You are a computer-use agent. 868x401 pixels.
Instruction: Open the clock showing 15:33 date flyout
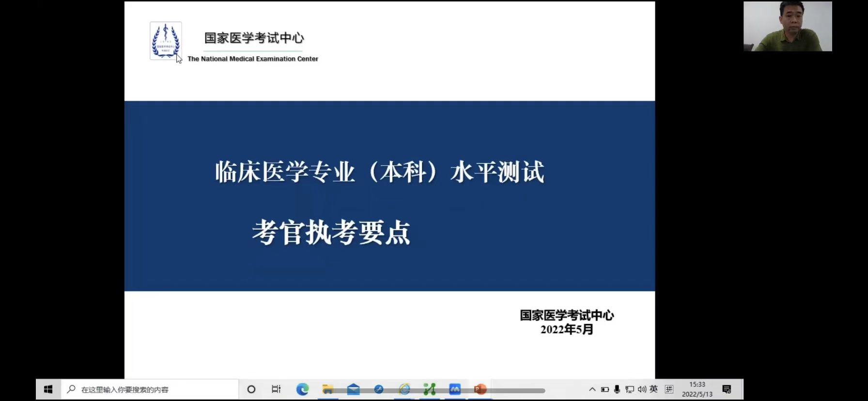pyautogui.click(x=697, y=389)
